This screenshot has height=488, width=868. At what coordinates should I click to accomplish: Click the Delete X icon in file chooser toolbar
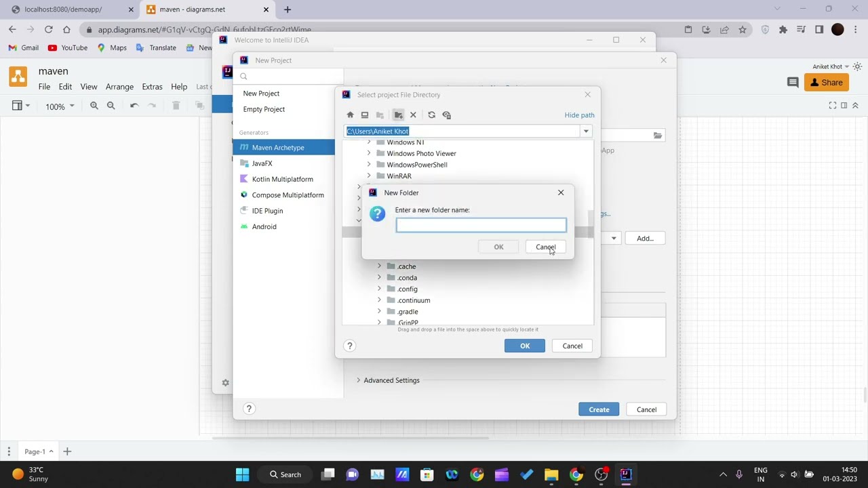413,115
